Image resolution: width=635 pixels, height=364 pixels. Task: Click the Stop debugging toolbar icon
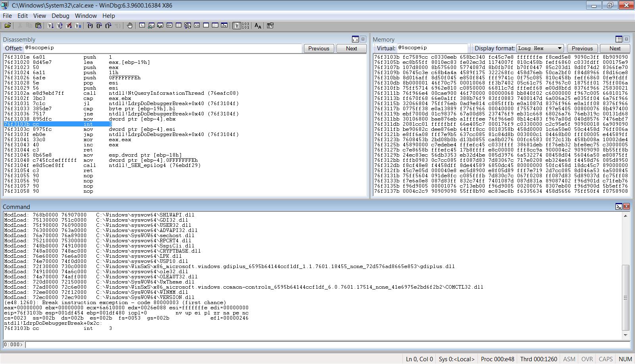[x=69, y=26]
